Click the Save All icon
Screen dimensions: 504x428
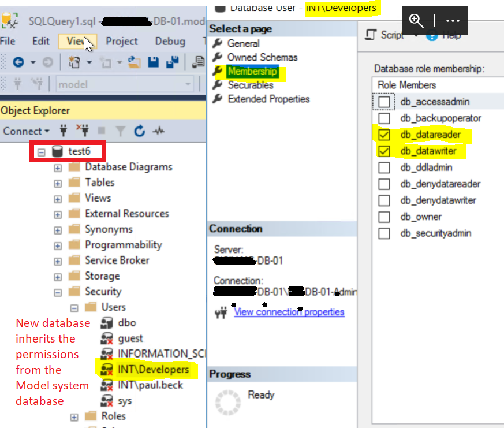point(171,62)
